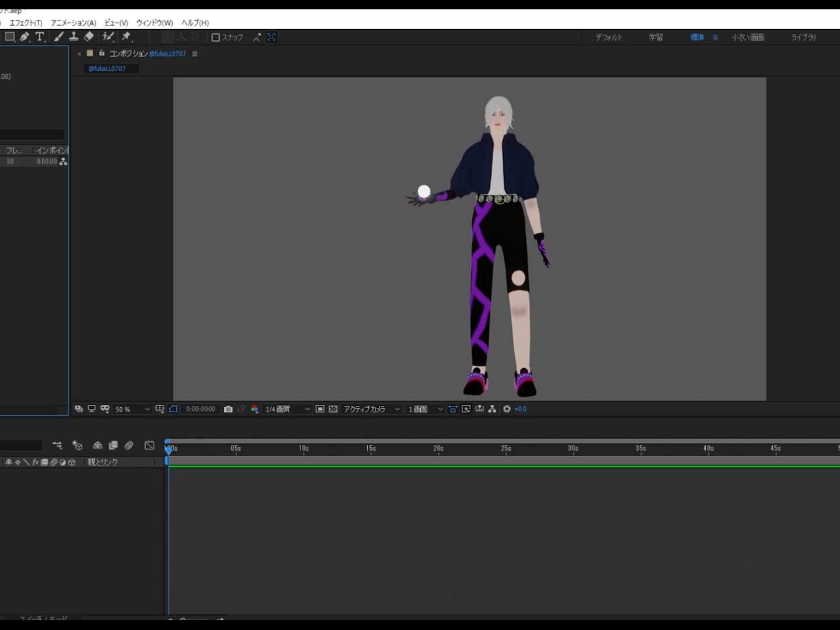840x630 pixels.
Task: Toggle fast previews rectangle icon
Action: 320,409
